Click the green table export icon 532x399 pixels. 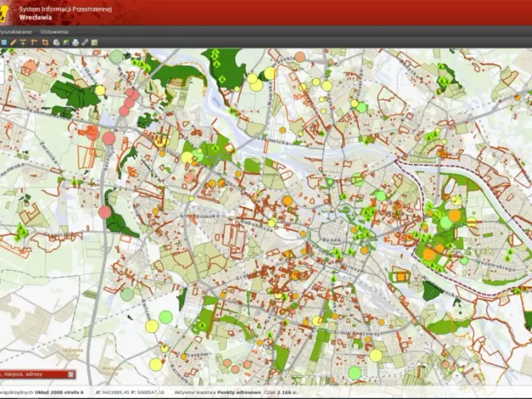tap(95, 42)
